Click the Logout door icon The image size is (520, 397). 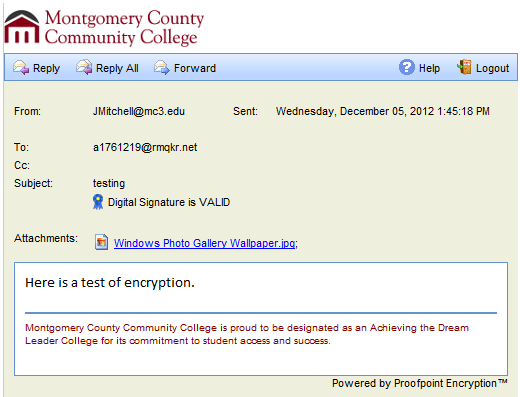[x=464, y=67]
